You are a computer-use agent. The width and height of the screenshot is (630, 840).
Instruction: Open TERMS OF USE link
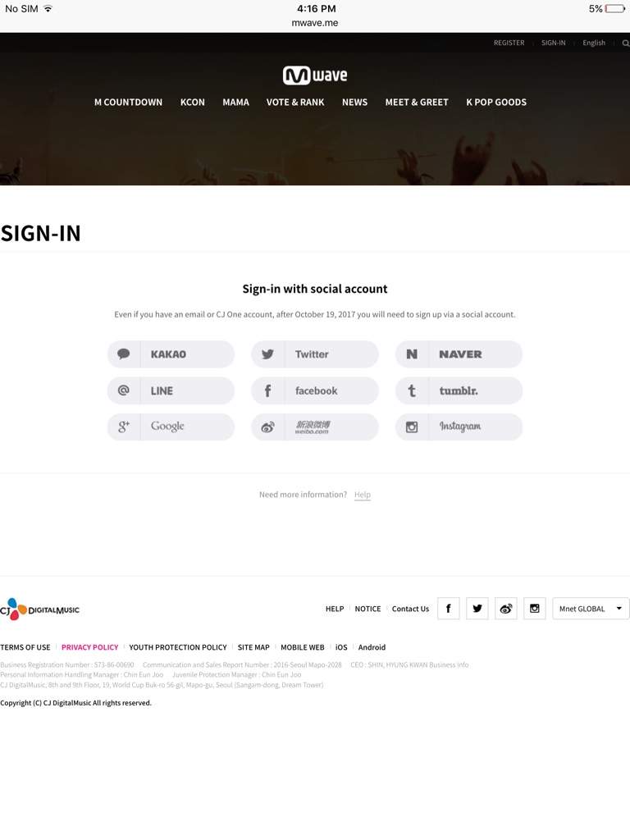point(25,647)
